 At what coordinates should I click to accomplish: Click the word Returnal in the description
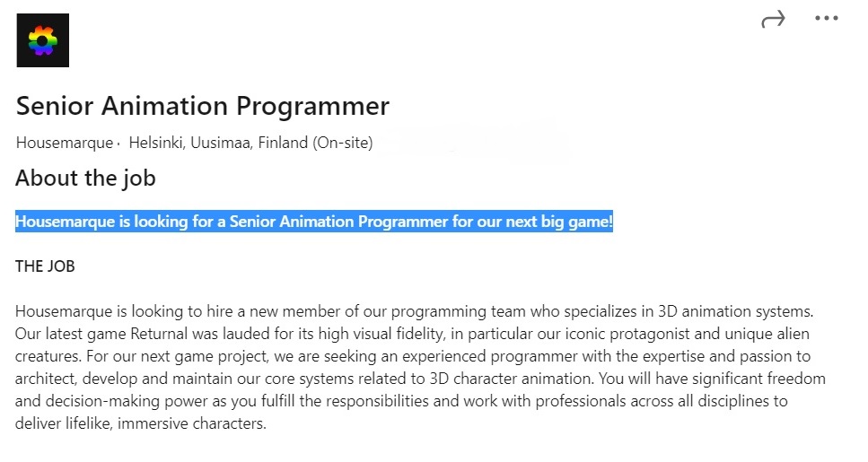pyautogui.click(x=159, y=334)
